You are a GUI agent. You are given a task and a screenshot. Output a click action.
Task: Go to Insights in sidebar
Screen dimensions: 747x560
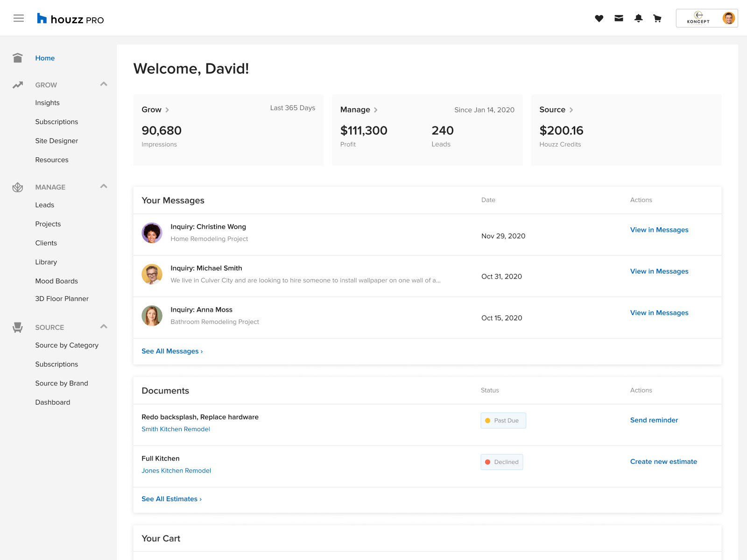pos(47,103)
